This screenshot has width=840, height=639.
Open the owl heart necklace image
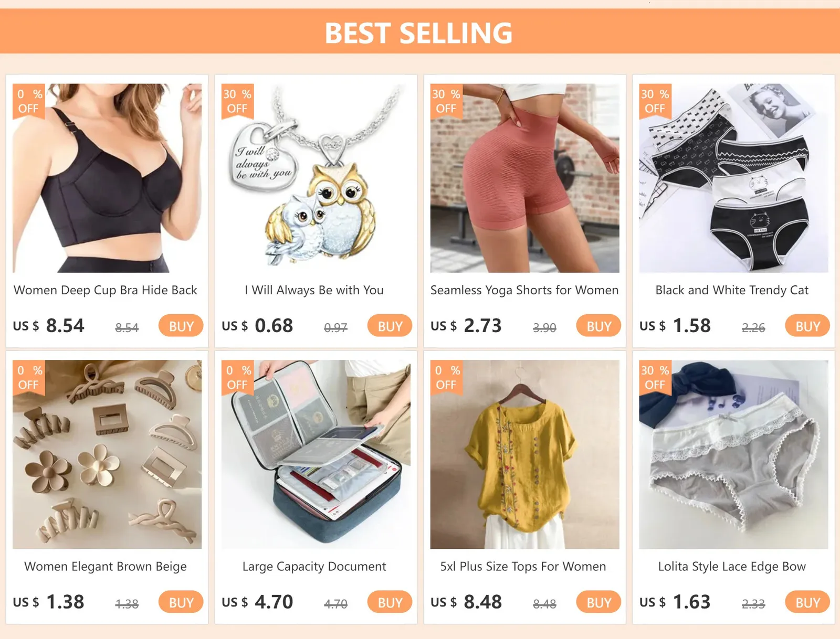[x=316, y=178]
